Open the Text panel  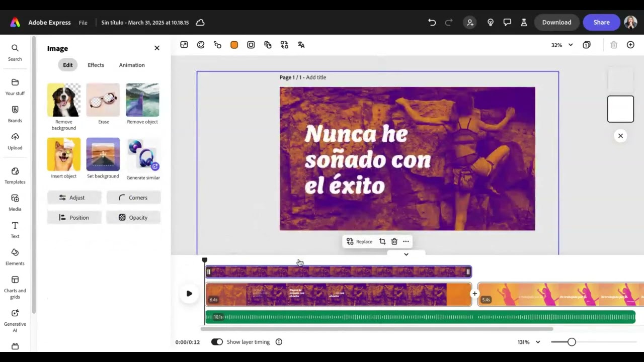pyautogui.click(x=15, y=230)
